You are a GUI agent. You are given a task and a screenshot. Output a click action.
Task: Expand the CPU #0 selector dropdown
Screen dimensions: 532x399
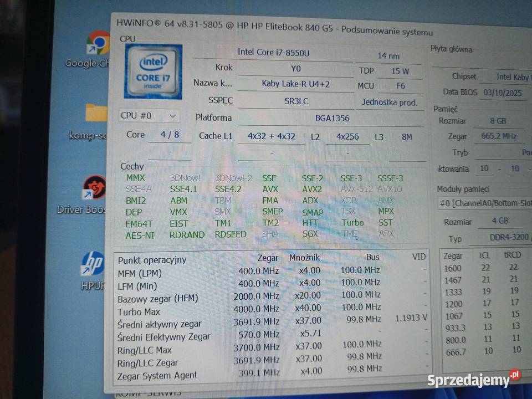(149, 116)
